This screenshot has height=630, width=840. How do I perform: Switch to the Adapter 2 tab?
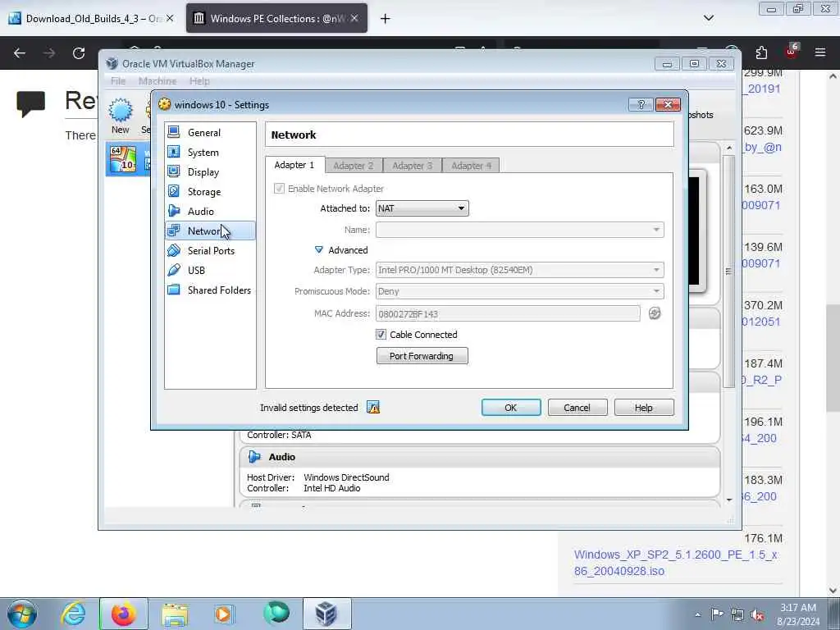point(353,166)
